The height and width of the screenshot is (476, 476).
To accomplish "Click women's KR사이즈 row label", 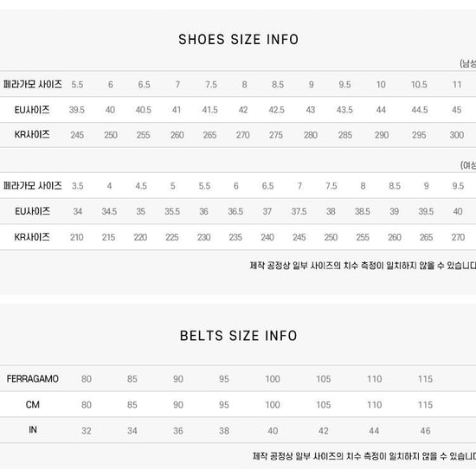I will click(32, 237).
